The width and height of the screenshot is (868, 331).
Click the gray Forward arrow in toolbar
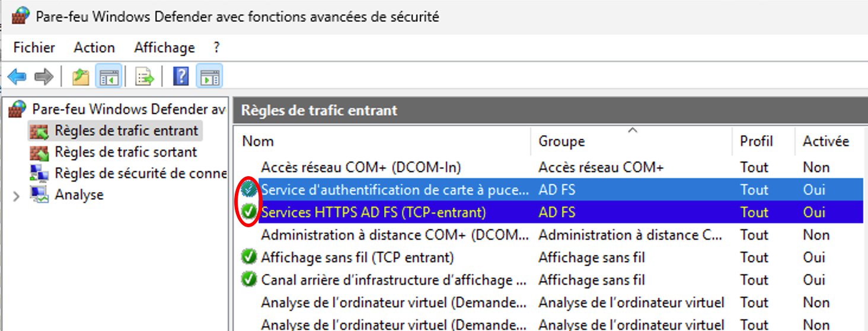tap(44, 77)
